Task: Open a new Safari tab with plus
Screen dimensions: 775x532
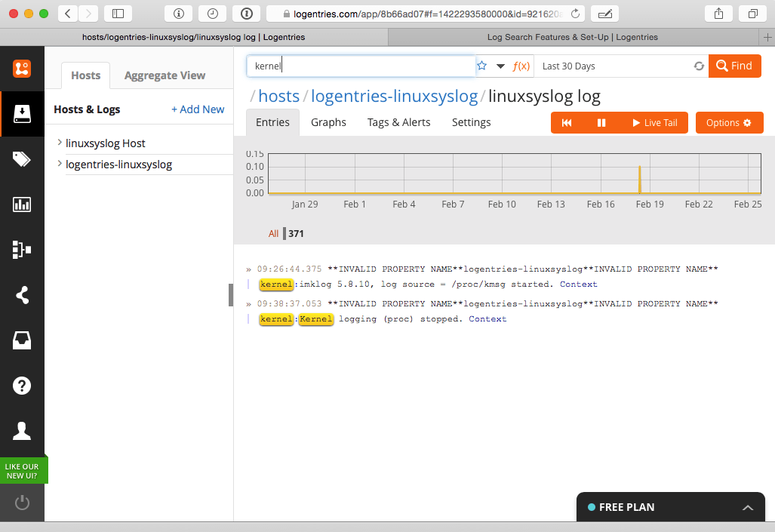Action: [x=767, y=37]
